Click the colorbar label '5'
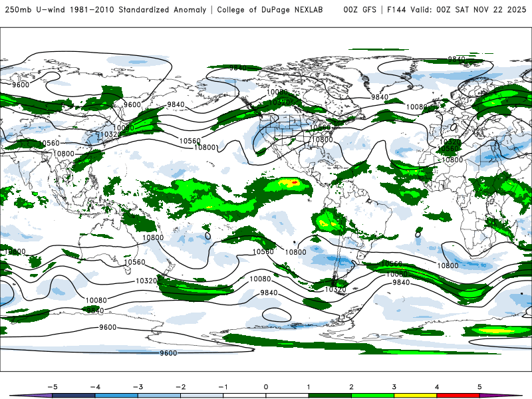This screenshot has height=399, width=532. click(x=479, y=387)
